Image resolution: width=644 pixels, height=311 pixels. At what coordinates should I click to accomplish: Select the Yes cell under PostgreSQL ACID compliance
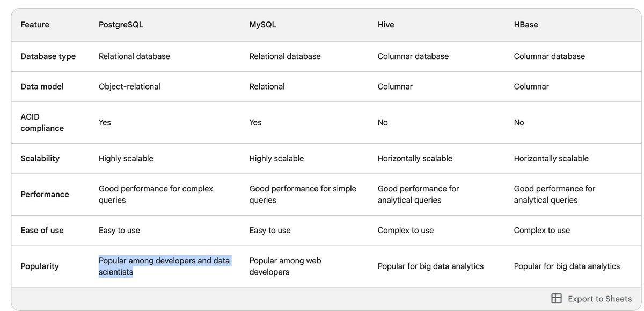[x=104, y=122]
